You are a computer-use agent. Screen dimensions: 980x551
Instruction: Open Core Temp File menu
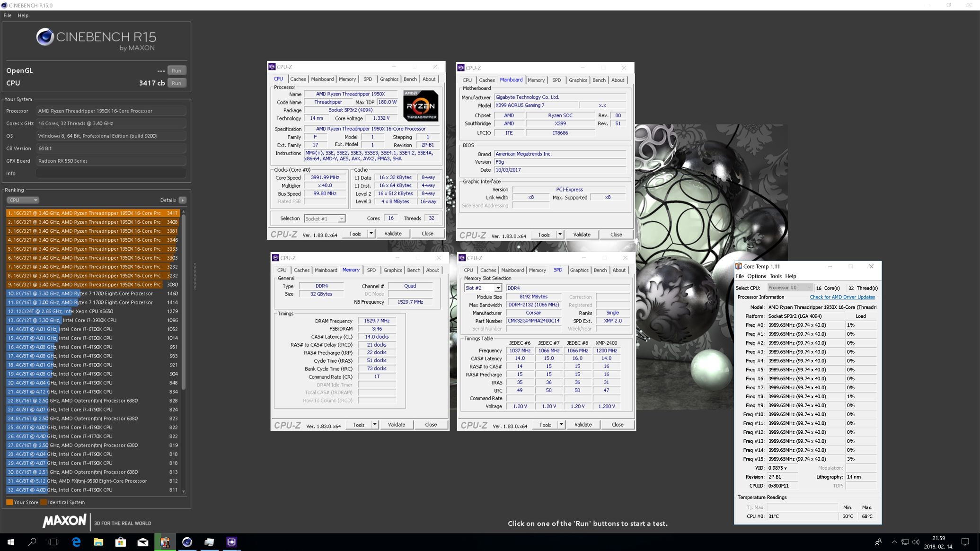(740, 276)
